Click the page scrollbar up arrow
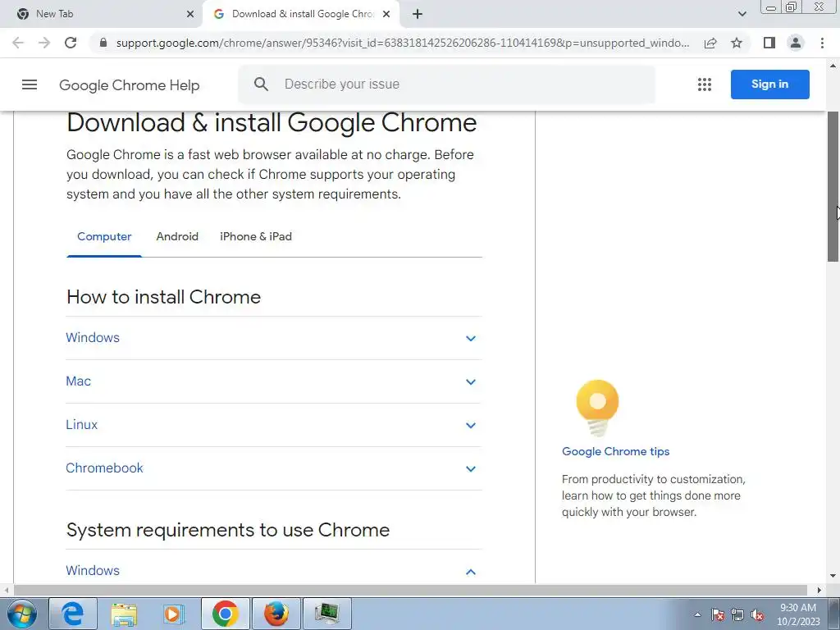 [x=833, y=66]
